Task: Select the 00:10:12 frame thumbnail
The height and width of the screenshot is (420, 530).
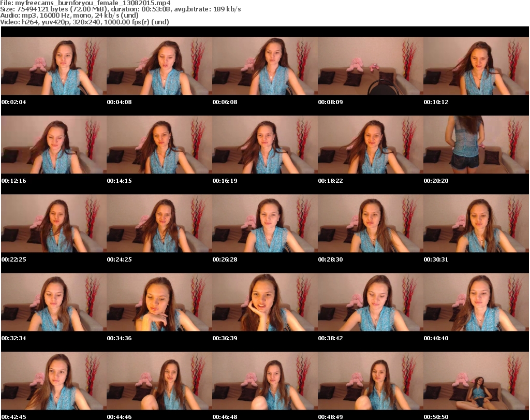Action: coord(476,66)
